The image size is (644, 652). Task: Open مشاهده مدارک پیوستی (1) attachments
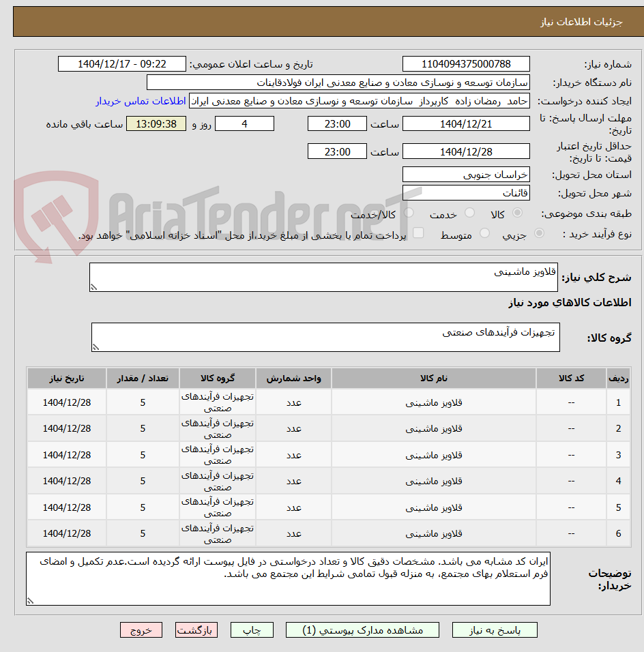[x=362, y=630]
